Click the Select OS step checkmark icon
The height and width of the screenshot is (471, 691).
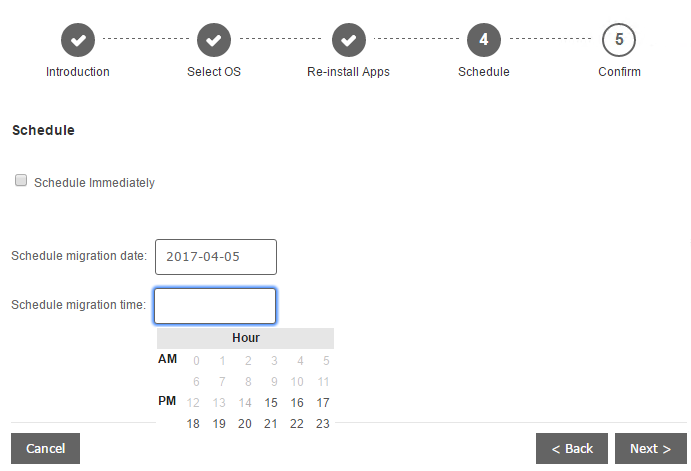(214, 40)
